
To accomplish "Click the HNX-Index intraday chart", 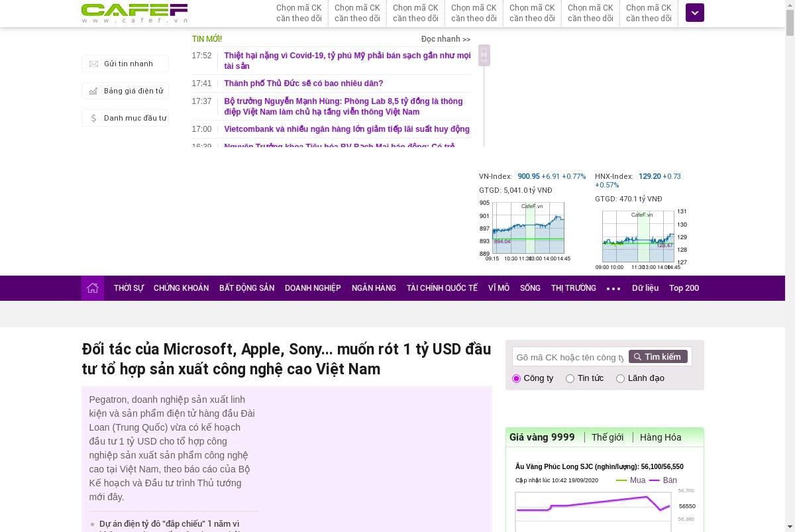I will tap(638, 237).
